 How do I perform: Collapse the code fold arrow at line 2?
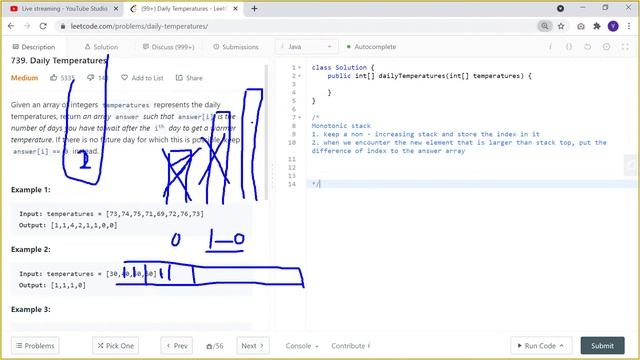[300, 76]
